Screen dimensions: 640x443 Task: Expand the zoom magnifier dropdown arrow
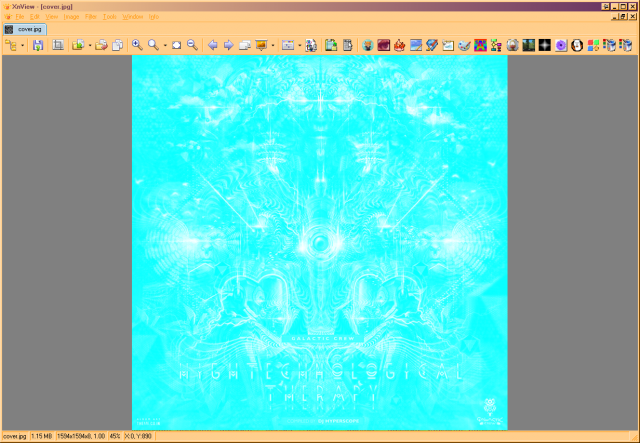(165, 46)
